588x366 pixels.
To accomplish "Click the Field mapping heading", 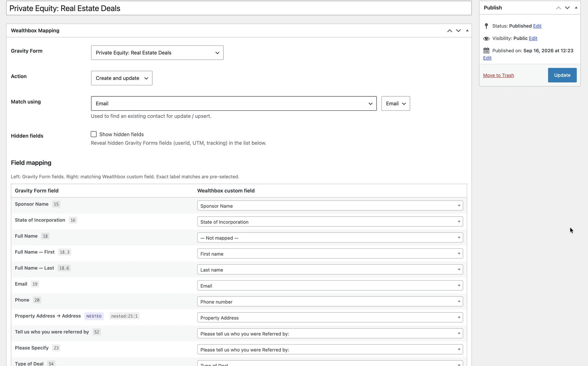I will (31, 163).
